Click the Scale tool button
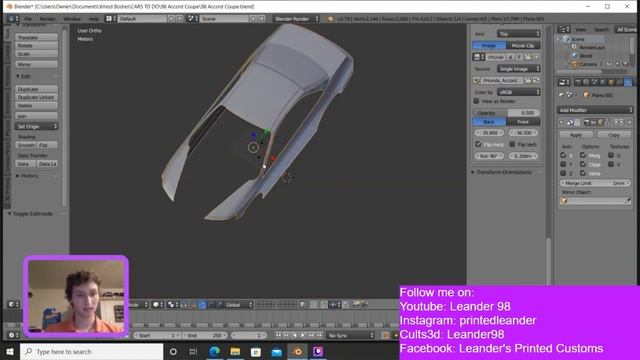 tap(36, 53)
